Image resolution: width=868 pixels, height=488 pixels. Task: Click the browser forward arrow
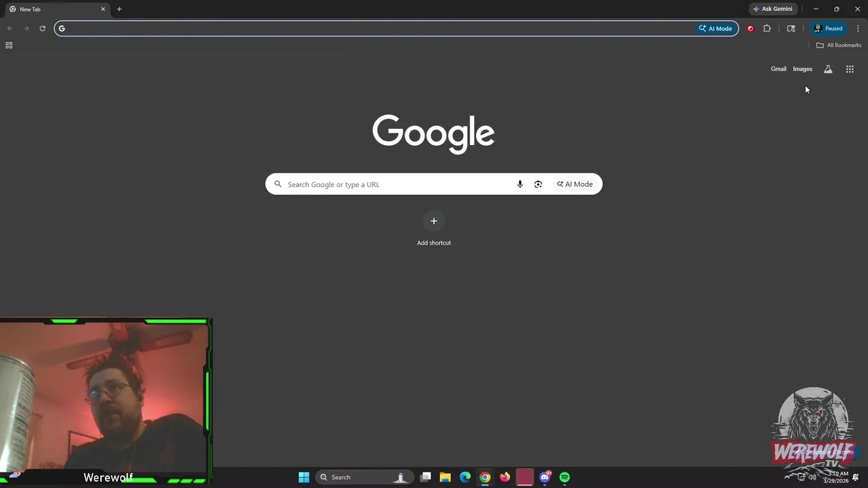pos(26,28)
